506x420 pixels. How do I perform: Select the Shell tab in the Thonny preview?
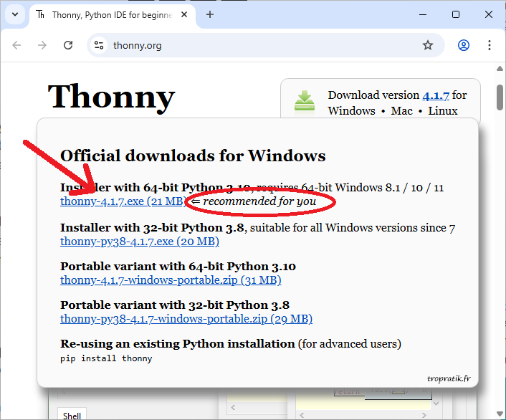pyautogui.click(x=72, y=415)
